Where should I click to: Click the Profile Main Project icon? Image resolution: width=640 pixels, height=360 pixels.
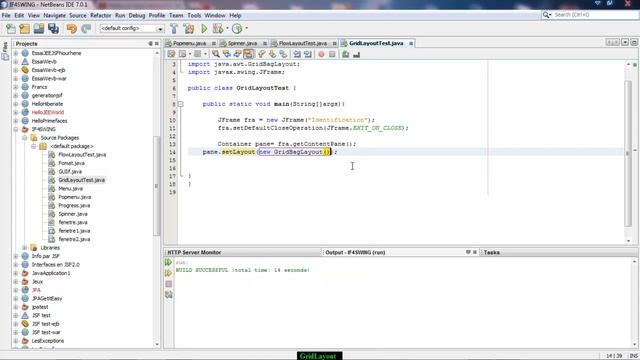point(237,29)
